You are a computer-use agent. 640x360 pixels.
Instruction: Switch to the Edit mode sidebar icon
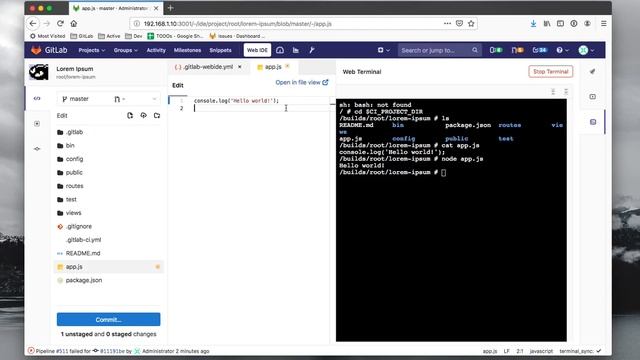[x=37, y=98]
